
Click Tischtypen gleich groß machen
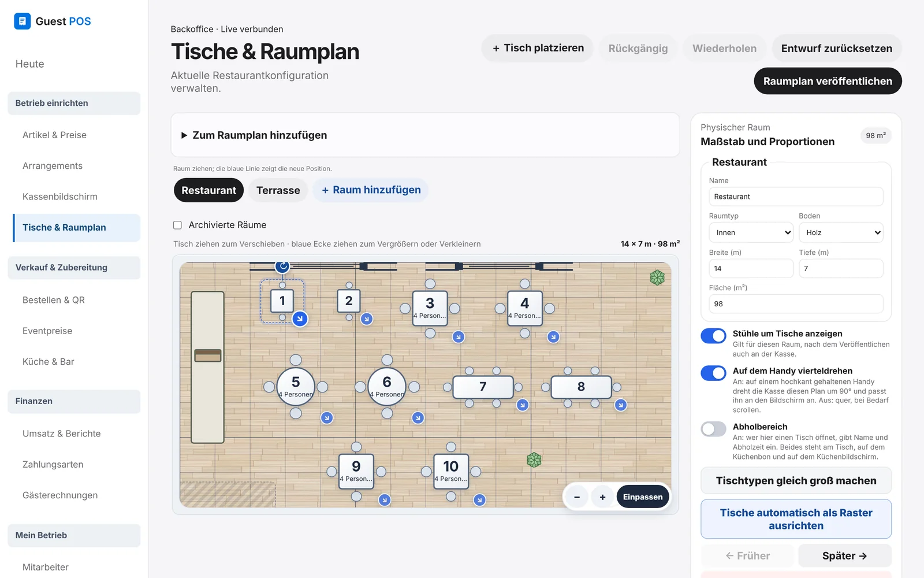796,481
